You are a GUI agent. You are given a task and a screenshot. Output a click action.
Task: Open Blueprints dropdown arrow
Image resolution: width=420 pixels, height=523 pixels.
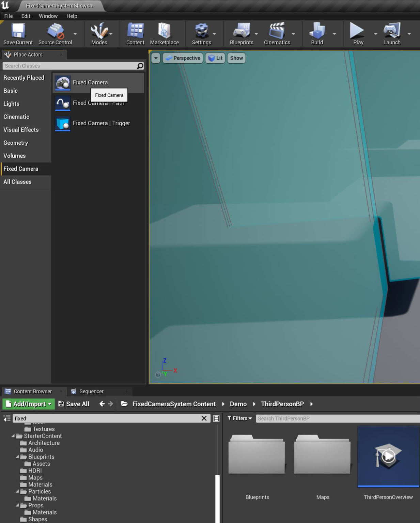point(256,34)
